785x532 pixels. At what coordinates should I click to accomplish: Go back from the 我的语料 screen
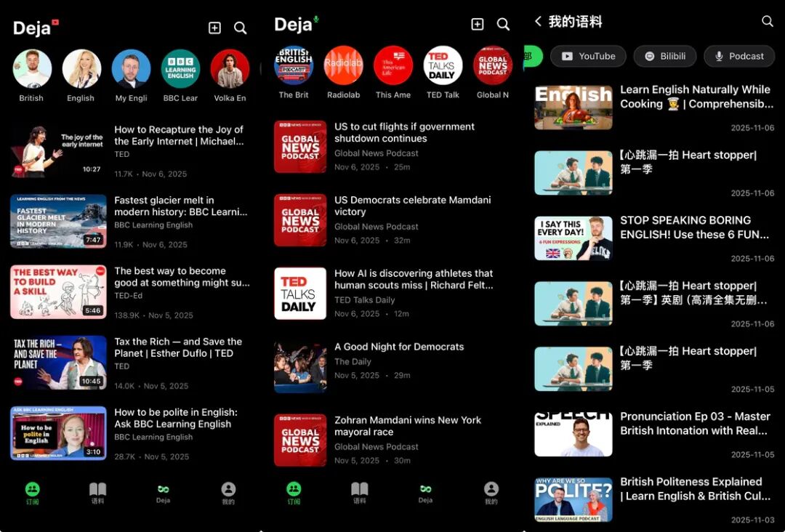[x=538, y=21]
